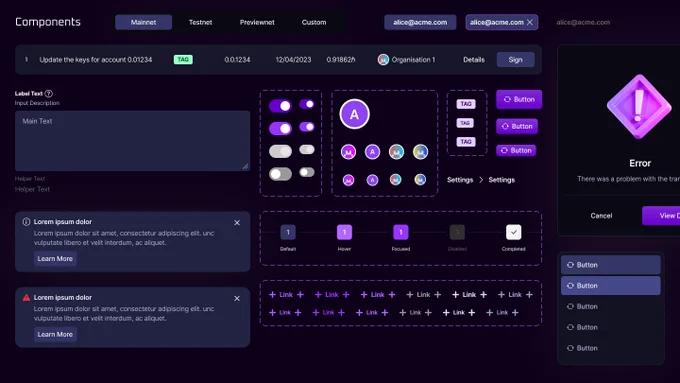Select the smallest purple A avatar
680x383 pixels.
(372, 180)
